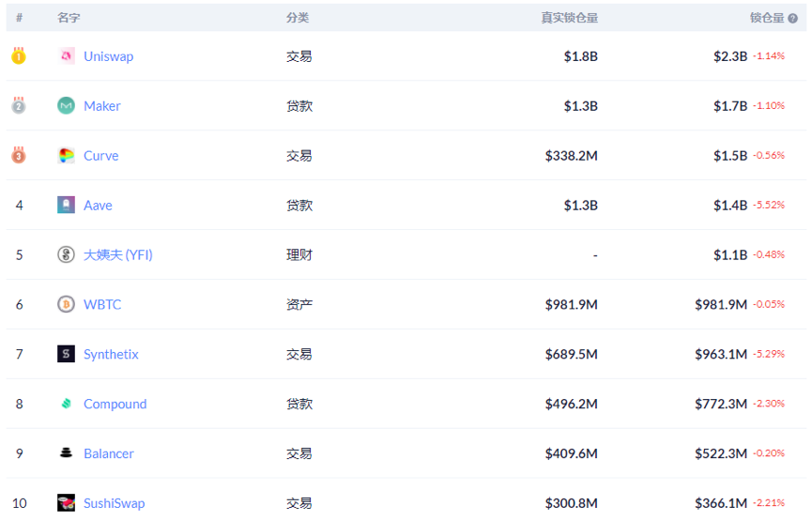812x521 pixels.
Task: Click the help icon beside 锁仓量
Action: 793,18
